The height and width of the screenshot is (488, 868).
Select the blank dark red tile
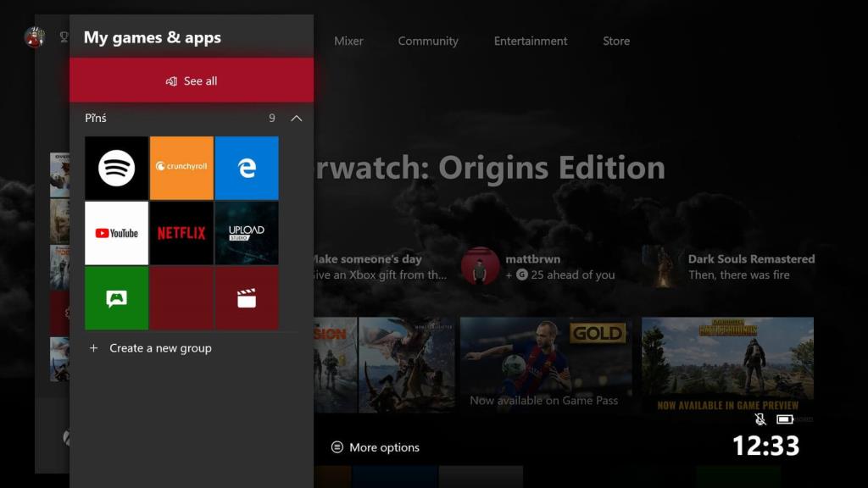pos(181,298)
